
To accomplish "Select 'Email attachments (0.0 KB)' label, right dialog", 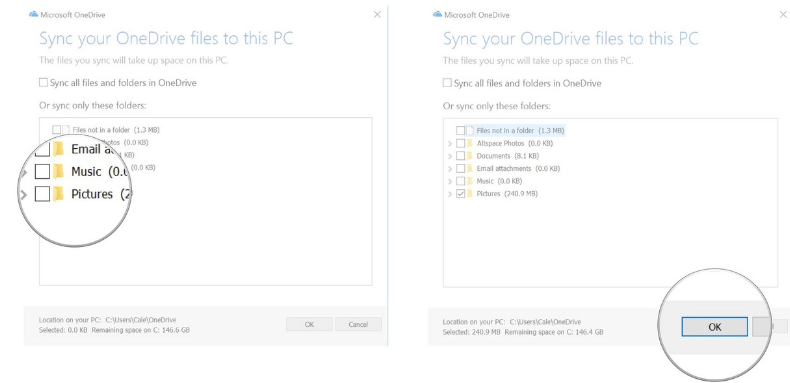I will pos(518,168).
